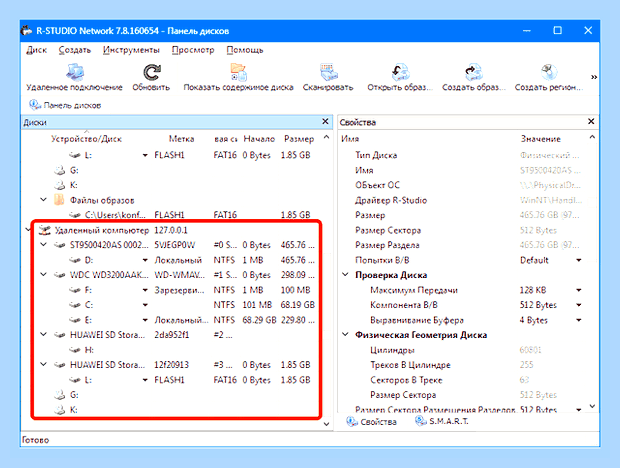Open the Создать menu
The width and height of the screenshot is (620, 468).
(75, 50)
